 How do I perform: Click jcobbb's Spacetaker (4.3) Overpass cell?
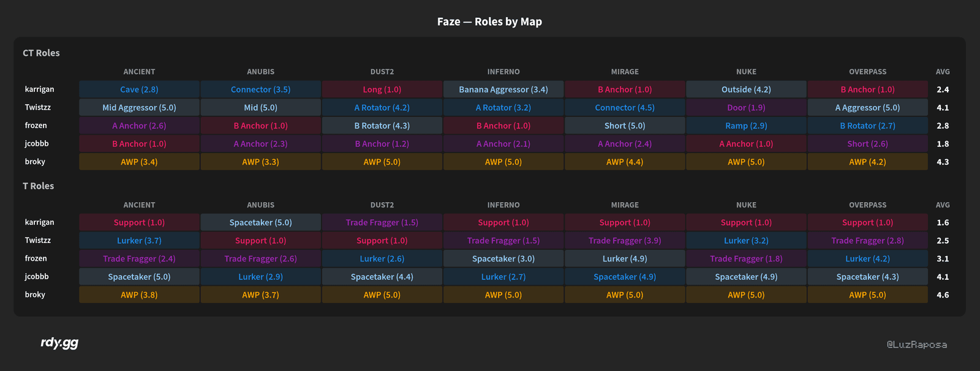867,277
